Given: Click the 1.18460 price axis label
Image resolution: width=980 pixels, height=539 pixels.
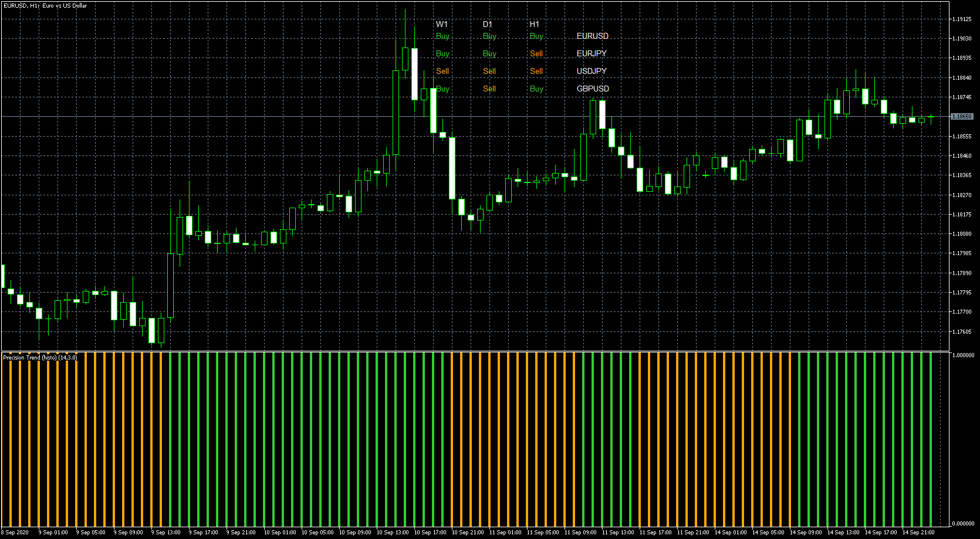Looking at the screenshot, I should click(x=962, y=156).
